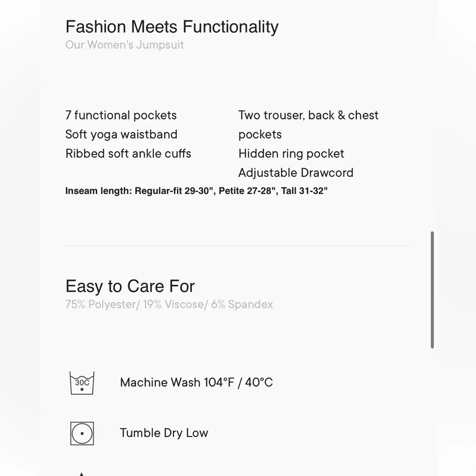Click "Petite 27-28" in inseam text
Viewport: 476px width, 476px height.
tap(247, 191)
